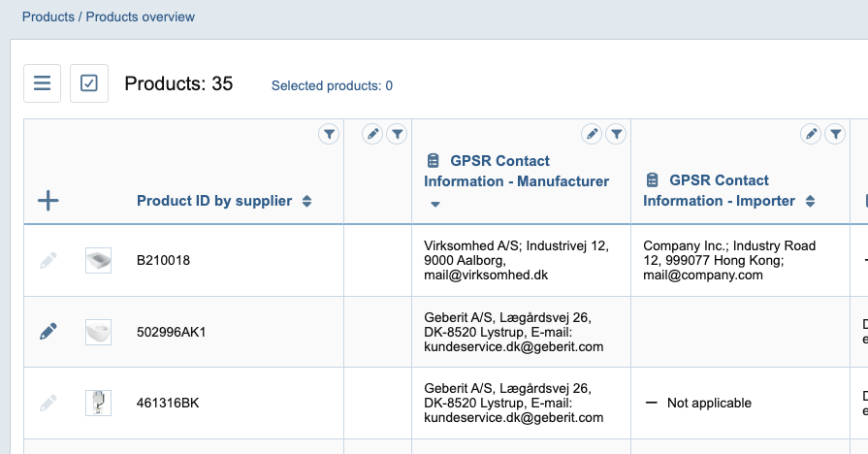Edit product B210018 with row pencil icon
Viewport: 868px width, 454px height.
[48, 260]
